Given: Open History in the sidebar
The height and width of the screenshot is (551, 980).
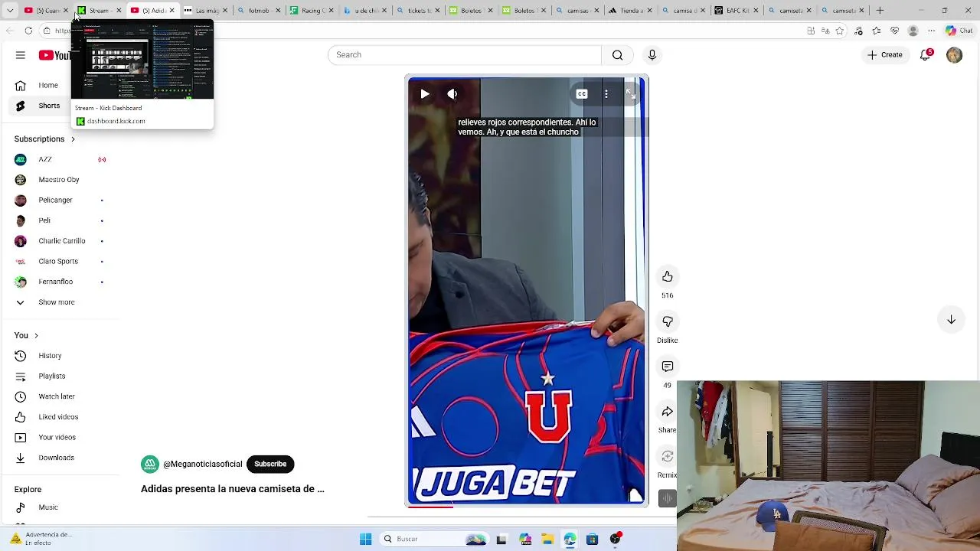Looking at the screenshot, I should point(49,356).
